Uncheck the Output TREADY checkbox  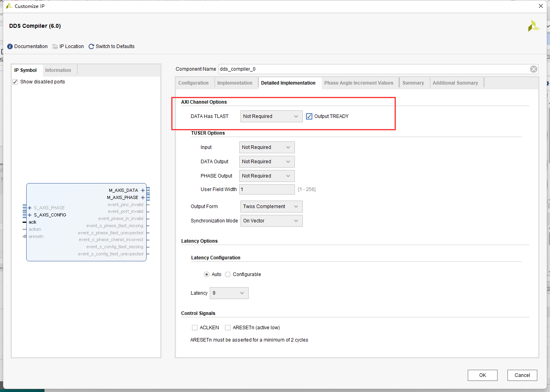(309, 116)
